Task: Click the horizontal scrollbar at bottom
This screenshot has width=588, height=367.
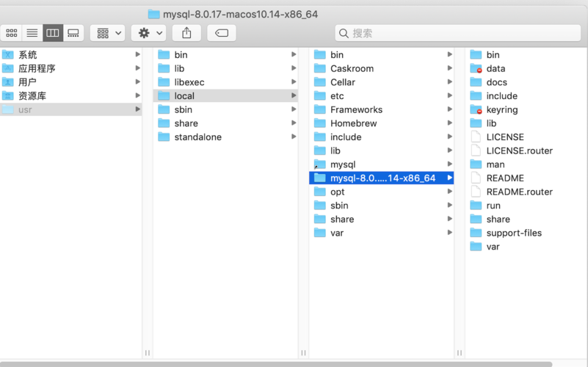Action: [x=277, y=364]
